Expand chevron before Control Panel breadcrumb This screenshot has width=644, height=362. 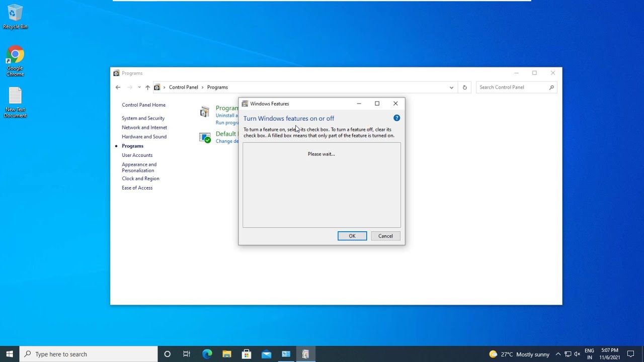(164, 87)
